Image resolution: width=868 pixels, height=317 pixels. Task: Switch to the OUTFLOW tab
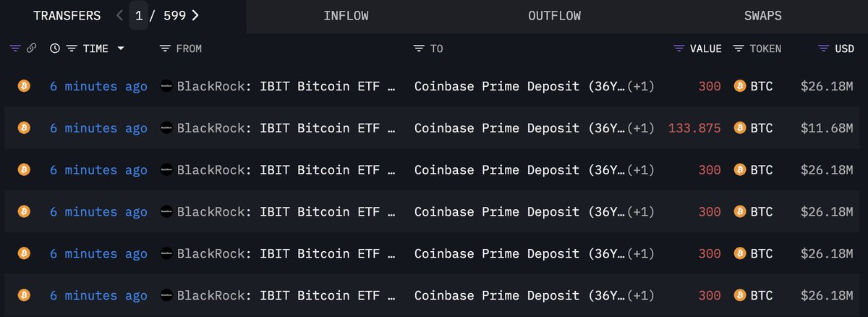point(554,16)
